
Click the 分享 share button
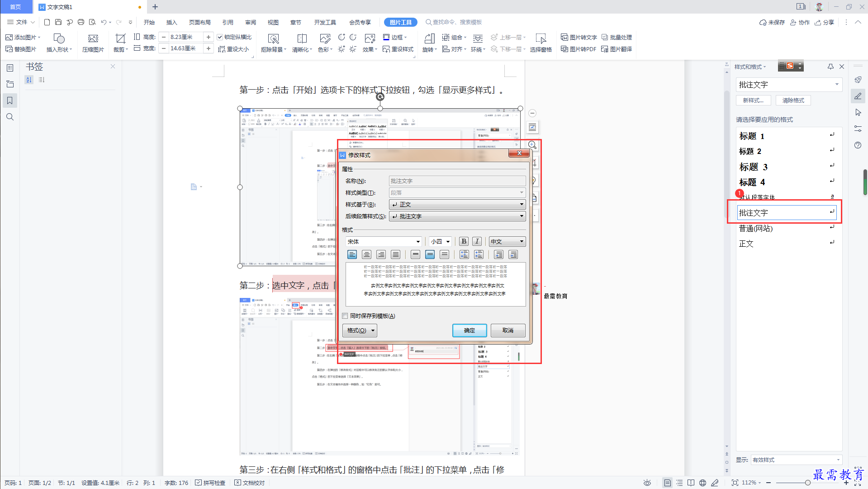pyautogui.click(x=825, y=22)
